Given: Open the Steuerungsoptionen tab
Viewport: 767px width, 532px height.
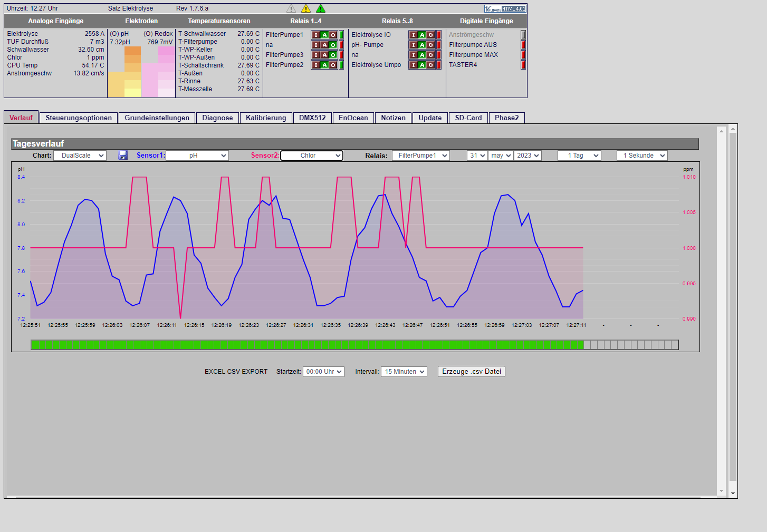Looking at the screenshot, I should click(79, 118).
